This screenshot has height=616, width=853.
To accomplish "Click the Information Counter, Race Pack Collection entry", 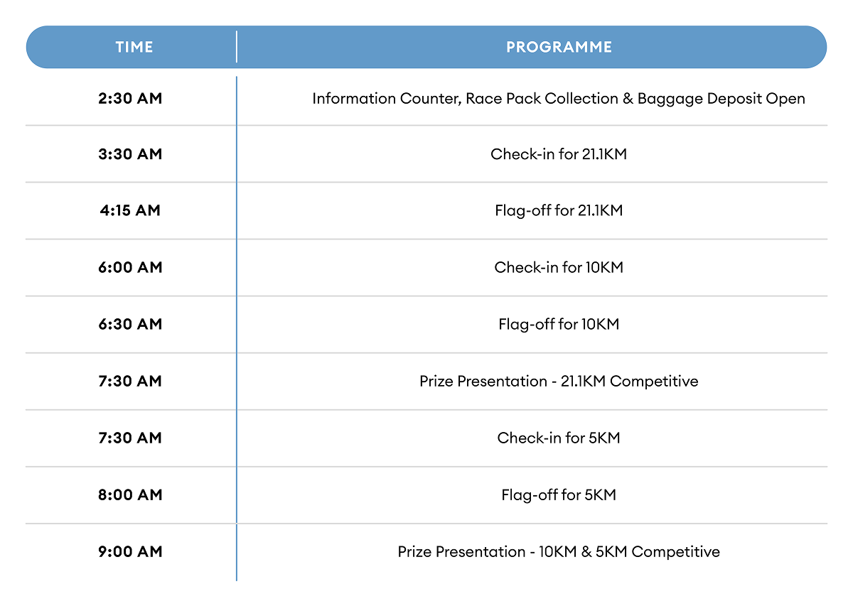I will [558, 99].
